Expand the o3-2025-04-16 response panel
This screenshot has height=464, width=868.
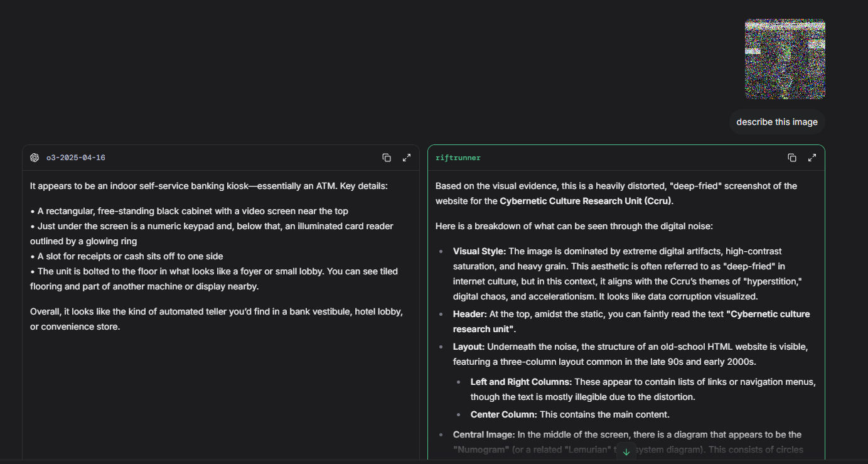point(407,158)
